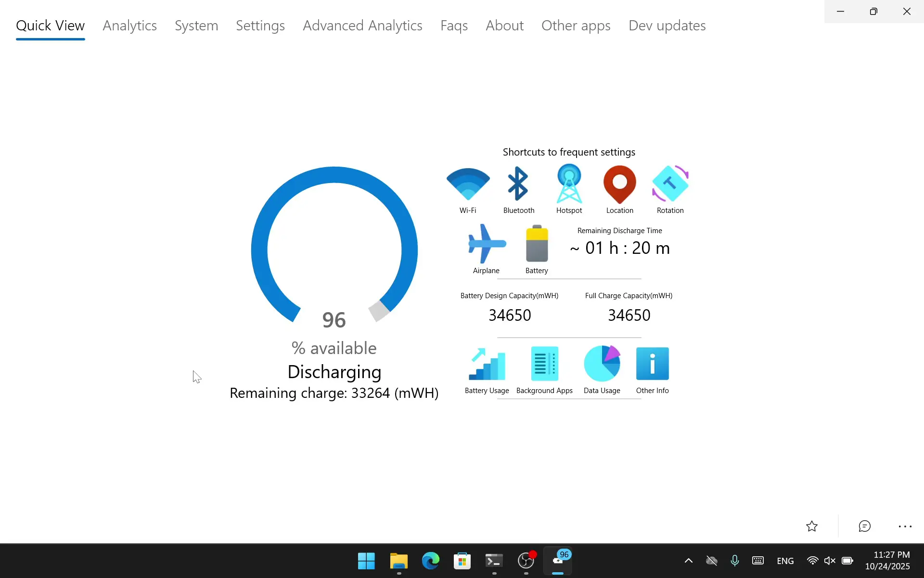The width and height of the screenshot is (924, 578).
Task: Click the circular battery percentage gauge
Action: point(334,250)
